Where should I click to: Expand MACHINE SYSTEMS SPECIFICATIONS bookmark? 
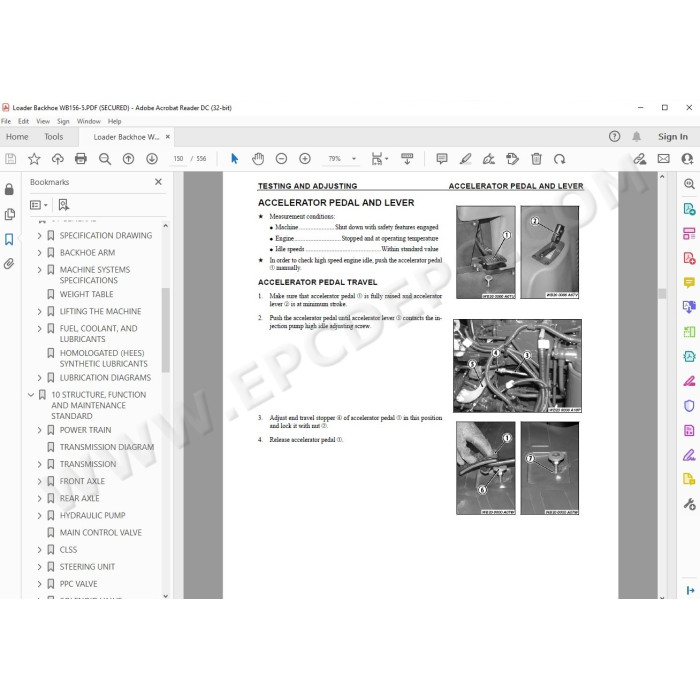point(39,270)
